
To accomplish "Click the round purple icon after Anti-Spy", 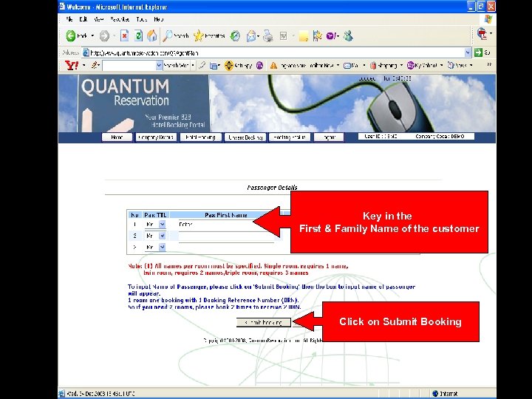I will point(259,66).
